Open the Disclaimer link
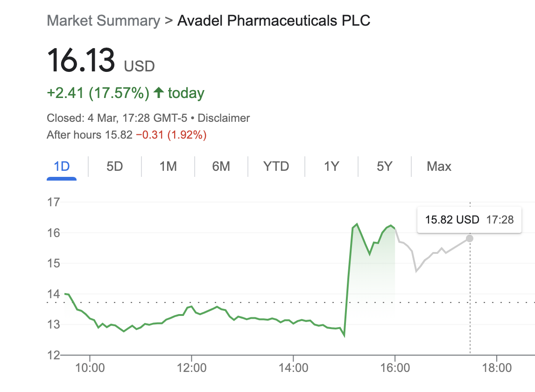535x392 pixels. [x=224, y=118]
